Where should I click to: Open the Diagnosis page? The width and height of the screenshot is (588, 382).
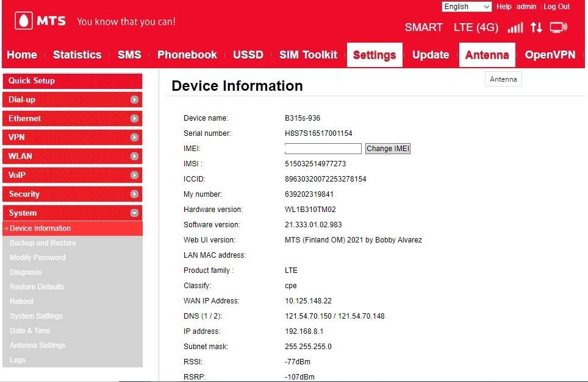26,272
